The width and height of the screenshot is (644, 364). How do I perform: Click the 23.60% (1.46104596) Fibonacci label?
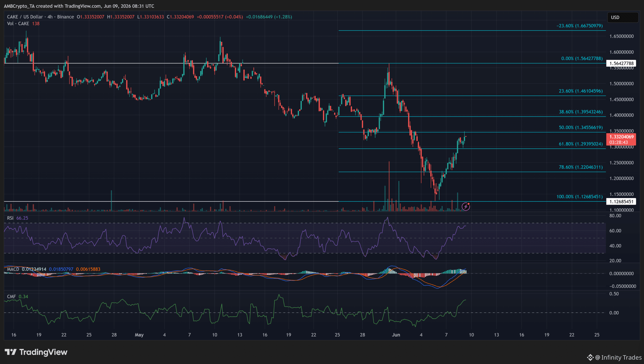tap(581, 91)
